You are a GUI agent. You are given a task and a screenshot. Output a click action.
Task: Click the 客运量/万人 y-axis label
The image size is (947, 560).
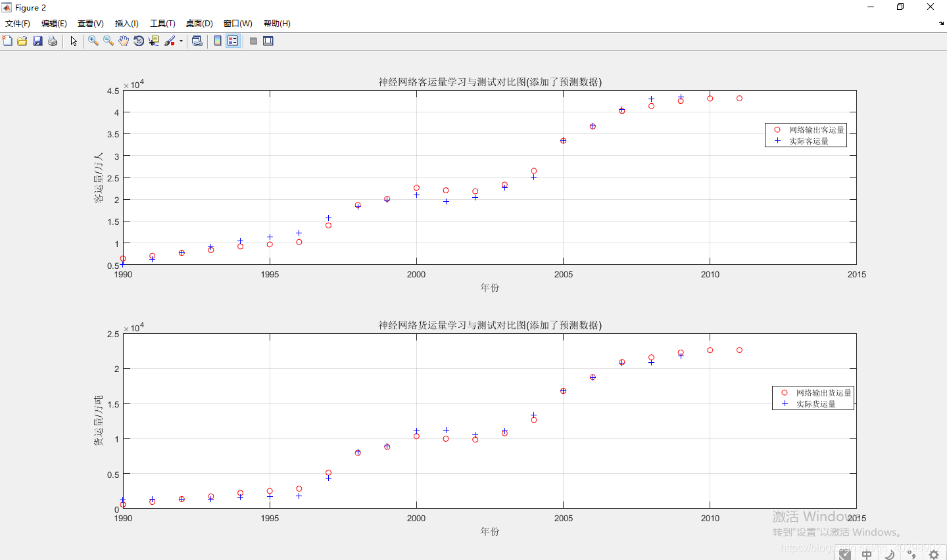tap(99, 177)
